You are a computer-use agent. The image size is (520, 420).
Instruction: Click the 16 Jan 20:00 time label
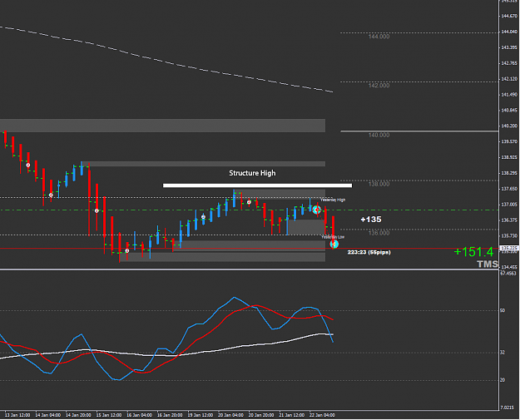[x=170, y=415]
